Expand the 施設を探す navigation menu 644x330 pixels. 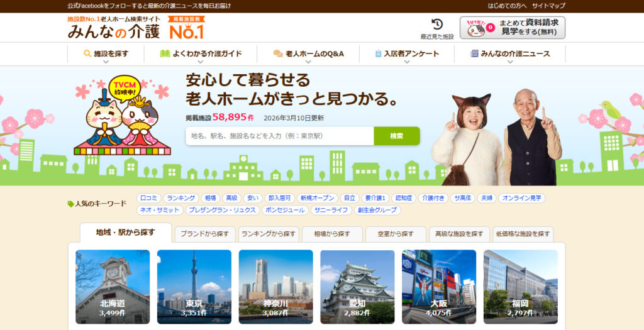click(106, 54)
